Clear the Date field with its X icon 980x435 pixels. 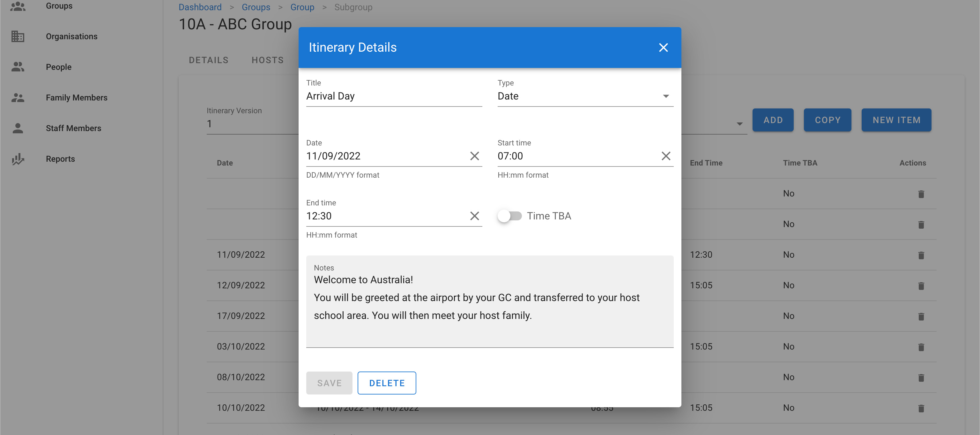(x=474, y=156)
